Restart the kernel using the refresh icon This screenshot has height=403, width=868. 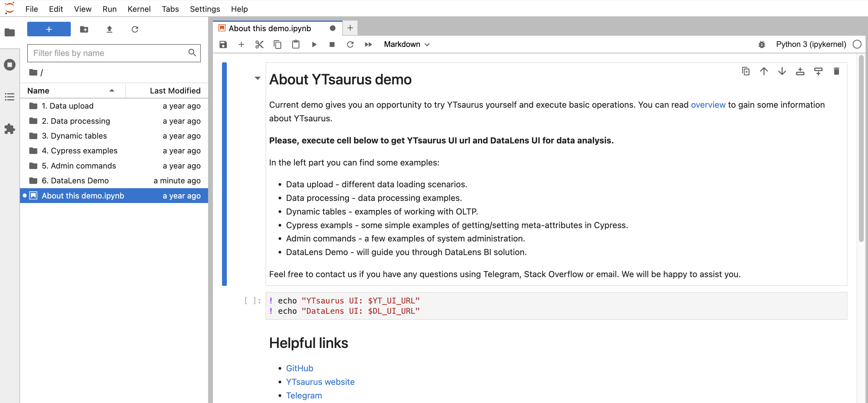(x=351, y=44)
